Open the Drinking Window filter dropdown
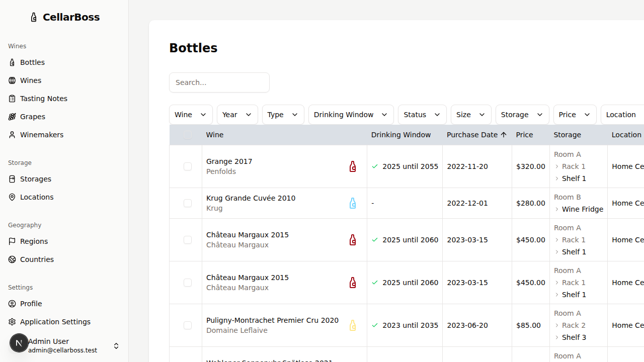The width and height of the screenshot is (644, 362). tap(350, 115)
